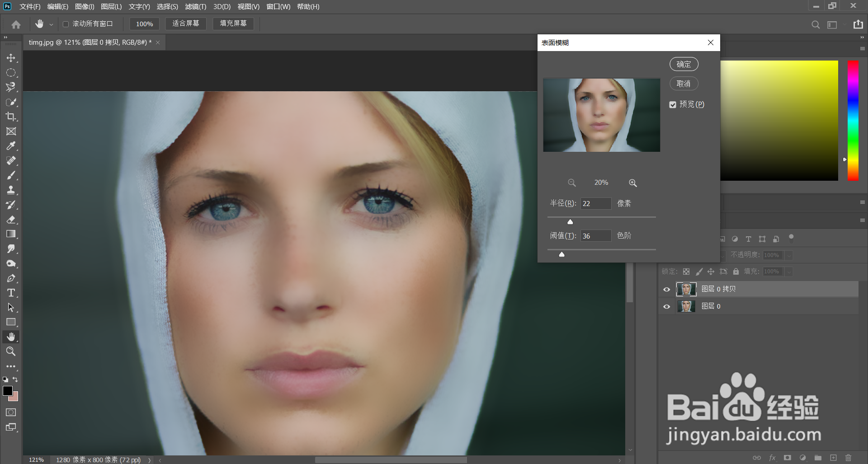Select the Crop tool
This screenshot has width=868, height=464.
[11, 117]
